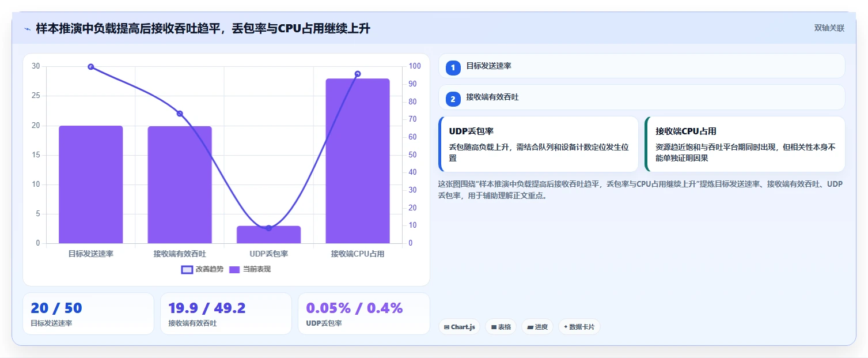Toggle the 当前表现 legend entry
The image size is (868, 358).
point(249,269)
